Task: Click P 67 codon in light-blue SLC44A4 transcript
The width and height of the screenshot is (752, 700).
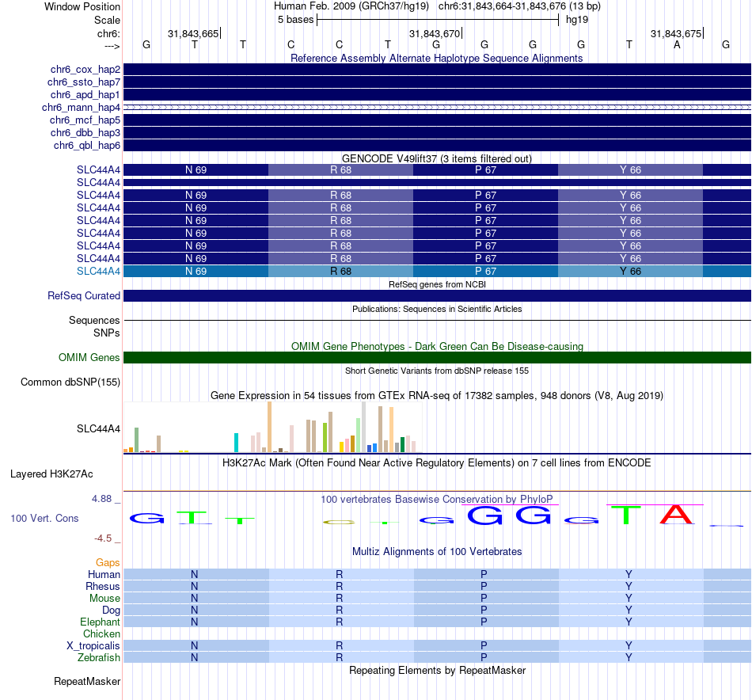Action: click(485, 271)
